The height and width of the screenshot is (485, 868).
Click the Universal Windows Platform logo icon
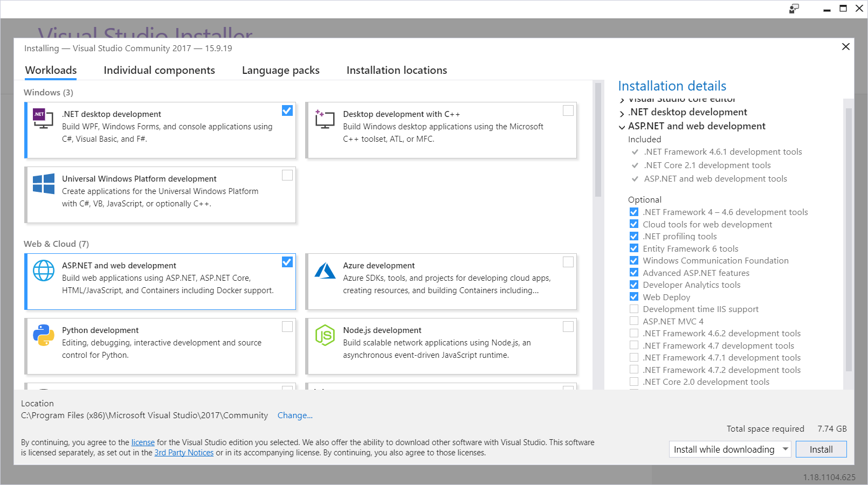[43, 184]
